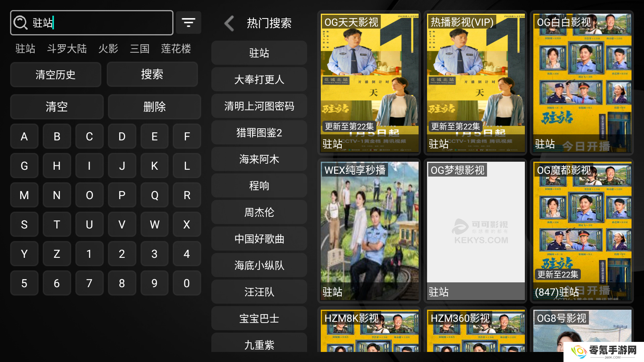Select hot search 周杰伦
Screen dimensions: 644x362
tap(259, 212)
